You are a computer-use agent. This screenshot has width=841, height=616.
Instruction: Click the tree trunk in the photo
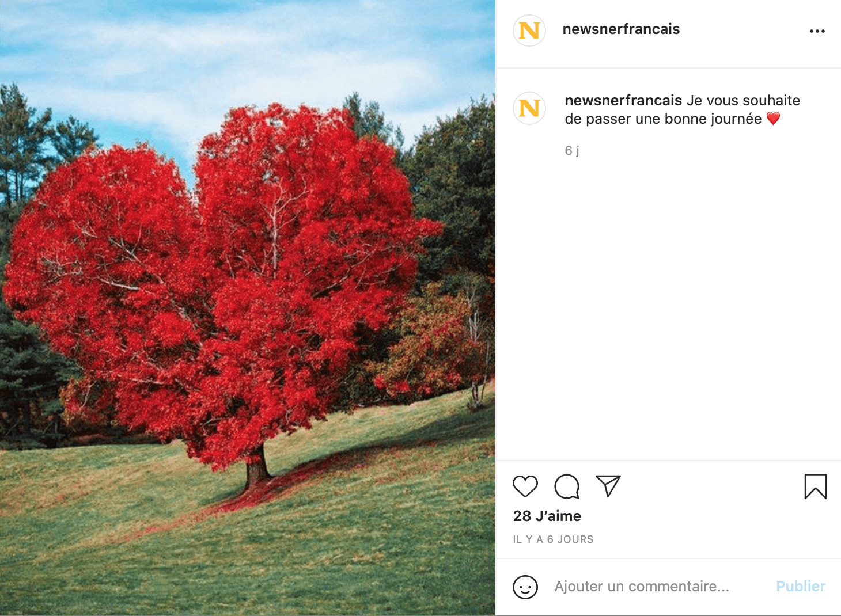(x=257, y=467)
